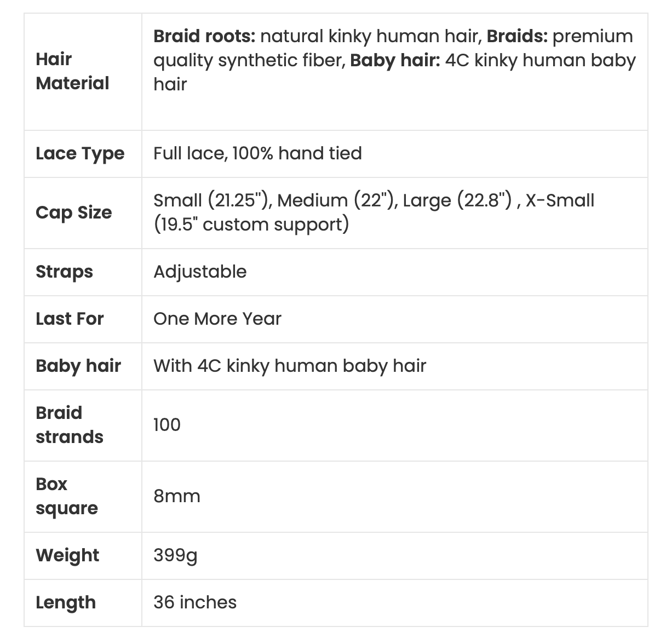Viewport: 666px width, 644px height.
Task: Click the Box square row label
Action: click(66, 496)
